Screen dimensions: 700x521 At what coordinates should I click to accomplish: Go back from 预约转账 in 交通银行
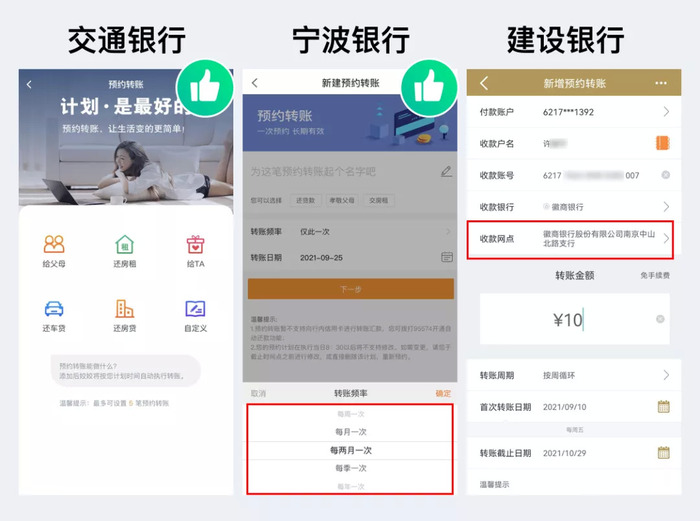[x=29, y=84]
